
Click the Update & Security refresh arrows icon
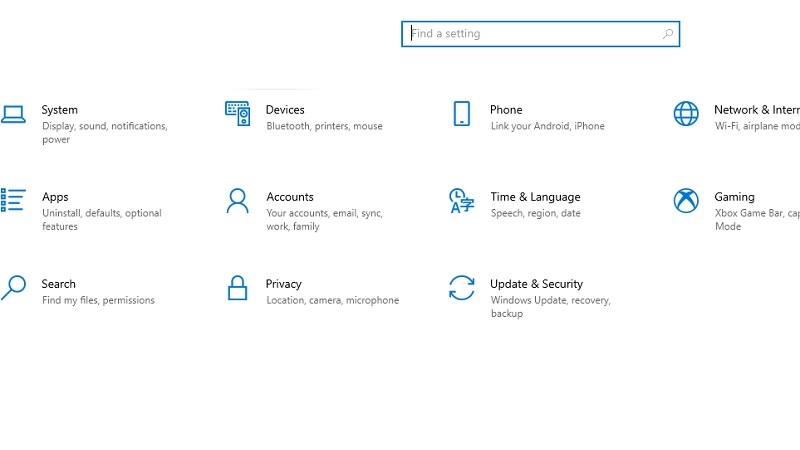(x=461, y=288)
